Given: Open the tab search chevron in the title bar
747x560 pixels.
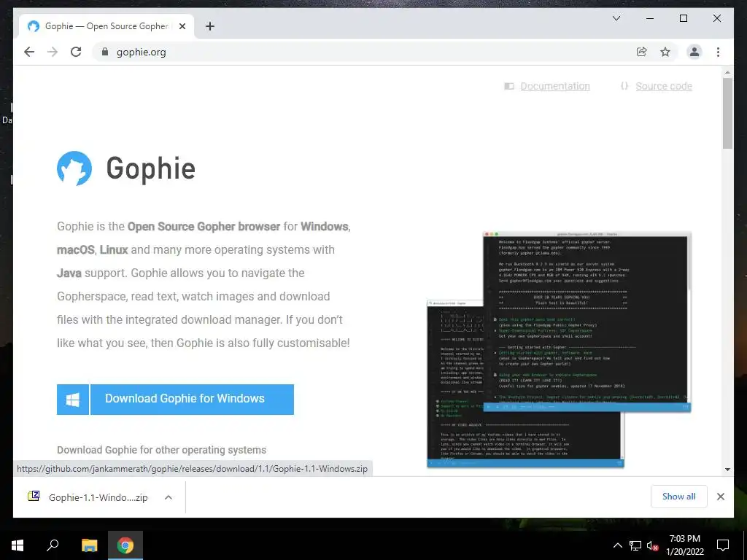Looking at the screenshot, I should pyautogui.click(x=616, y=18).
